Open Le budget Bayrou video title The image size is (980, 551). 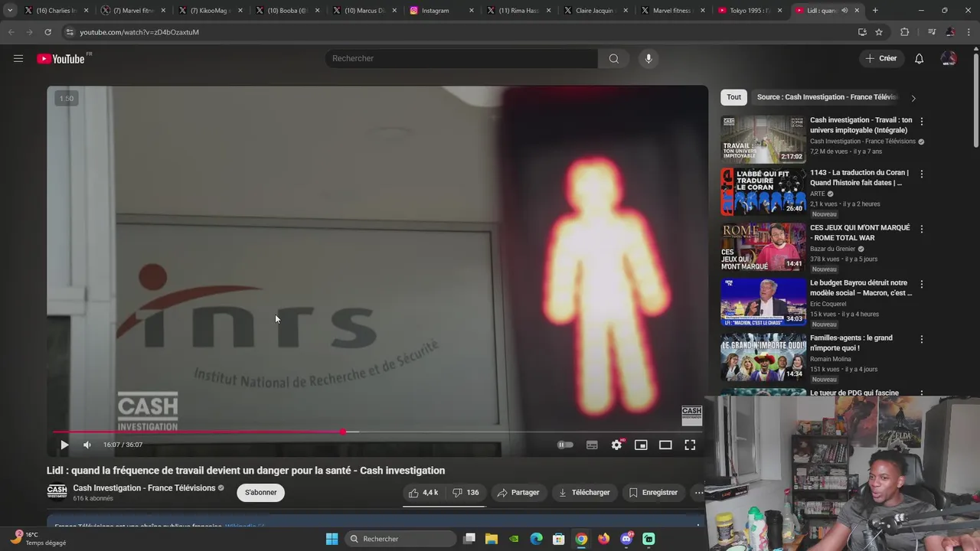click(861, 288)
